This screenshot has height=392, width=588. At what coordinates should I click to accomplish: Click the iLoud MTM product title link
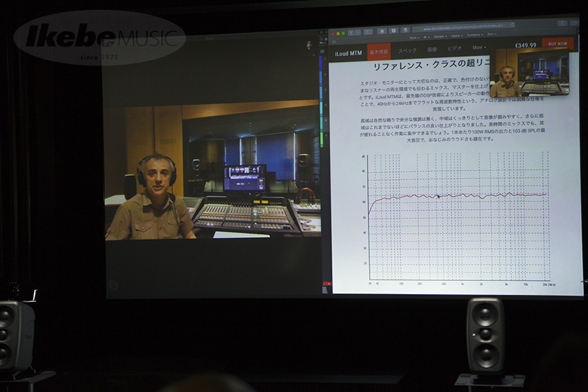[348, 52]
